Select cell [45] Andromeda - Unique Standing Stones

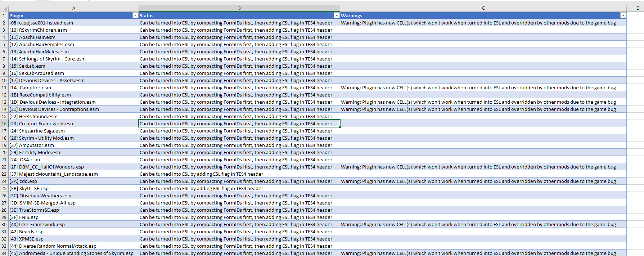point(73,253)
